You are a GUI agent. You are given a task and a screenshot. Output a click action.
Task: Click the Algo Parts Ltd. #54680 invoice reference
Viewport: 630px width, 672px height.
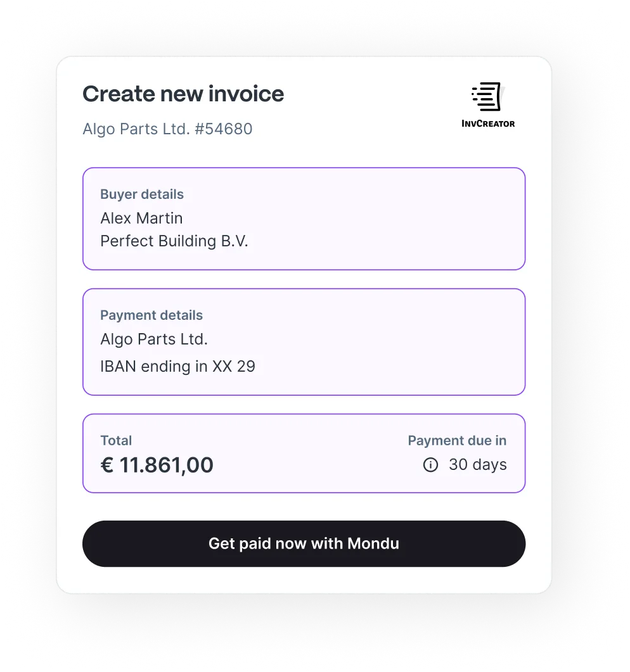167,129
